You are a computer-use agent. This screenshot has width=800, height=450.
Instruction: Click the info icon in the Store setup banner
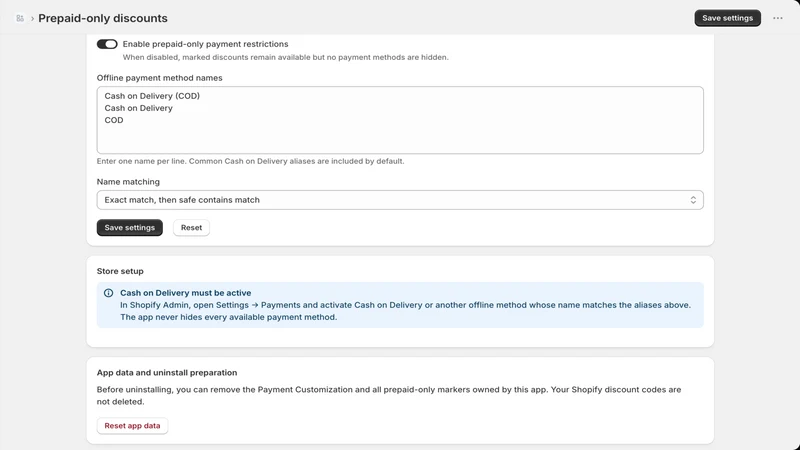point(109,293)
